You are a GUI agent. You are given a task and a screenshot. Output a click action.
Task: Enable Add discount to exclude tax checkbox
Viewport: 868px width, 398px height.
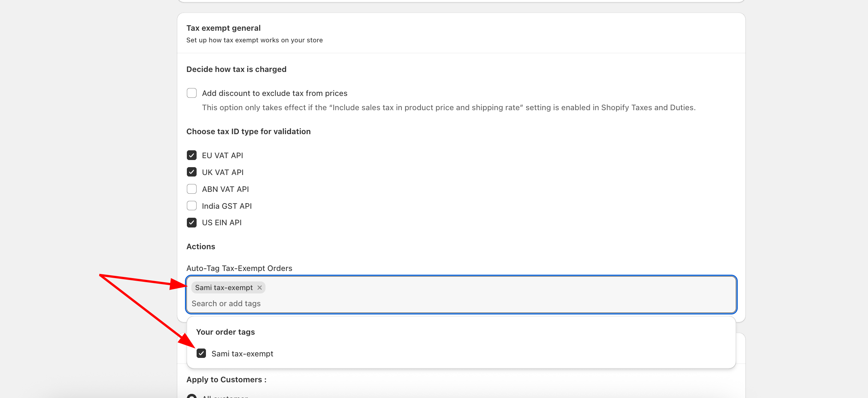point(192,93)
